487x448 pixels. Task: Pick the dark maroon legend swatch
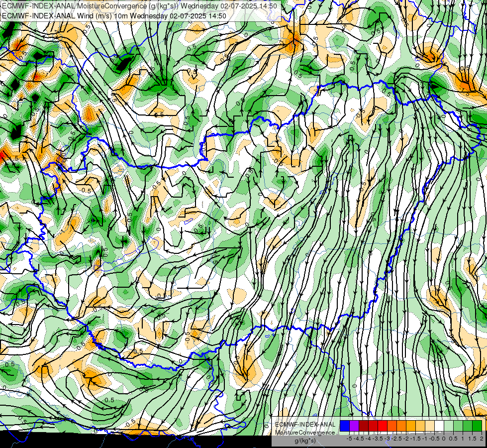coord(364,426)
